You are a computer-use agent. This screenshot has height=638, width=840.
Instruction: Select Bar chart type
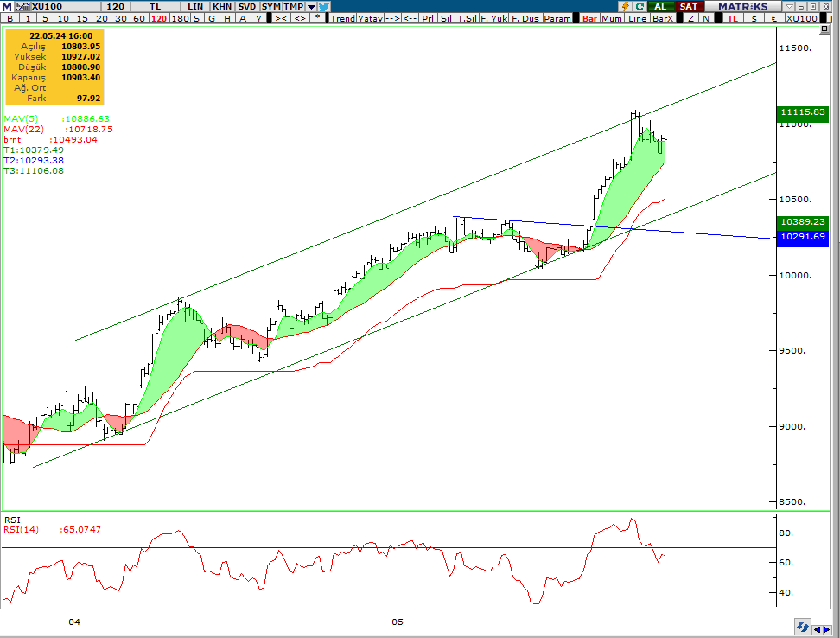click(590, 18)
